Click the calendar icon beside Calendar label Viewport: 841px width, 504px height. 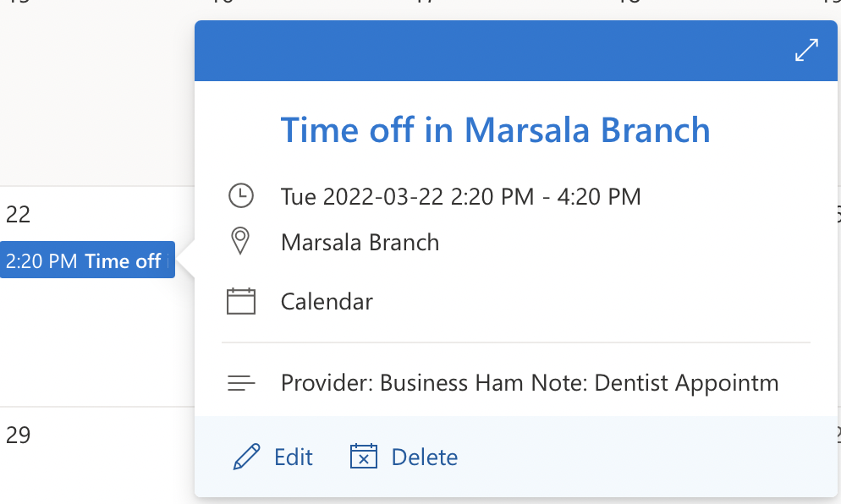[x=241, y=301]
